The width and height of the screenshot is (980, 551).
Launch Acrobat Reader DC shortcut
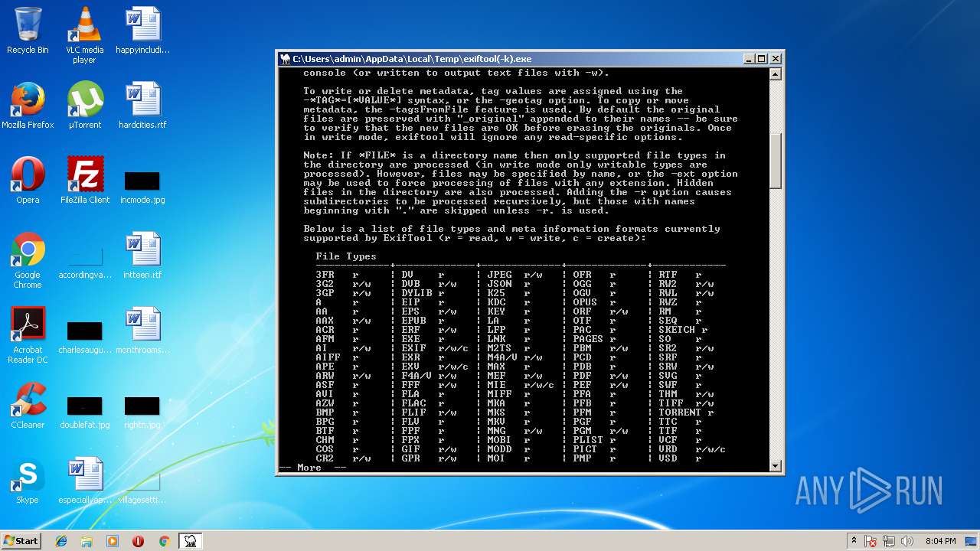click(x=28, y=336)
